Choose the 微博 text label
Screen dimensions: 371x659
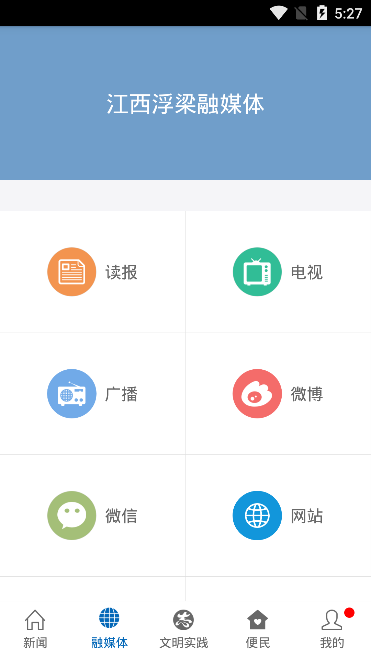tap(307, 394)
